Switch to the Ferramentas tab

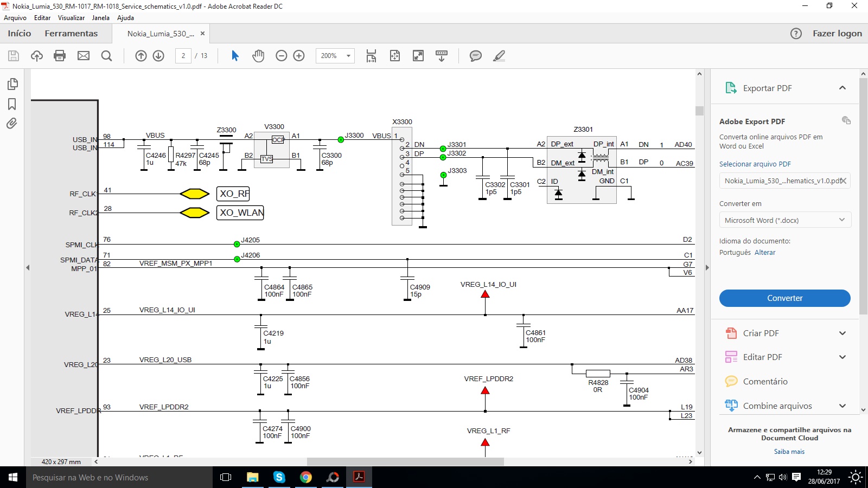point(71,34)
